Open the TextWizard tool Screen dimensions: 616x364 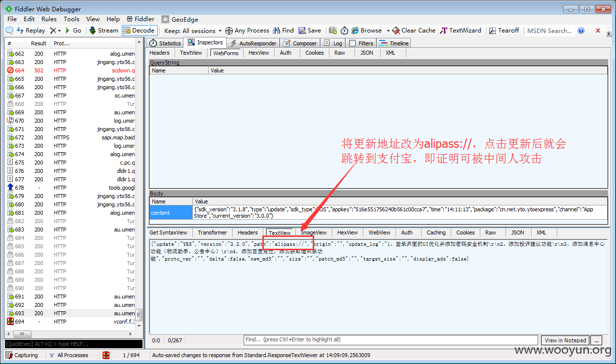(461, 31)
